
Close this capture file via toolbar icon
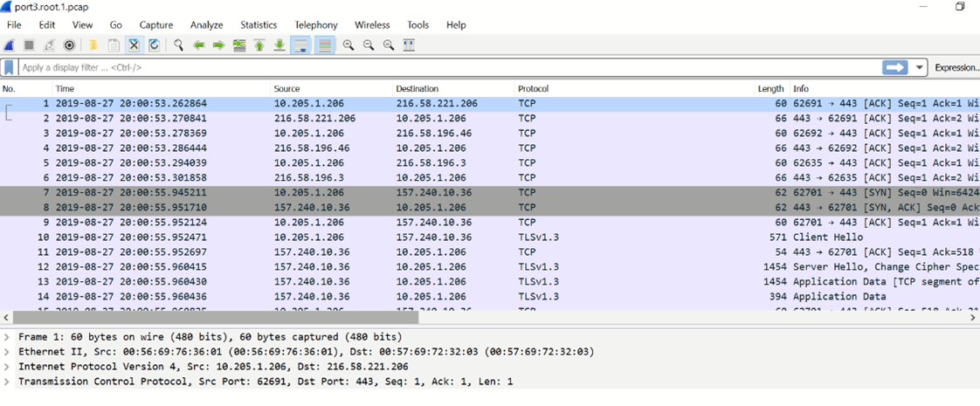134,45
